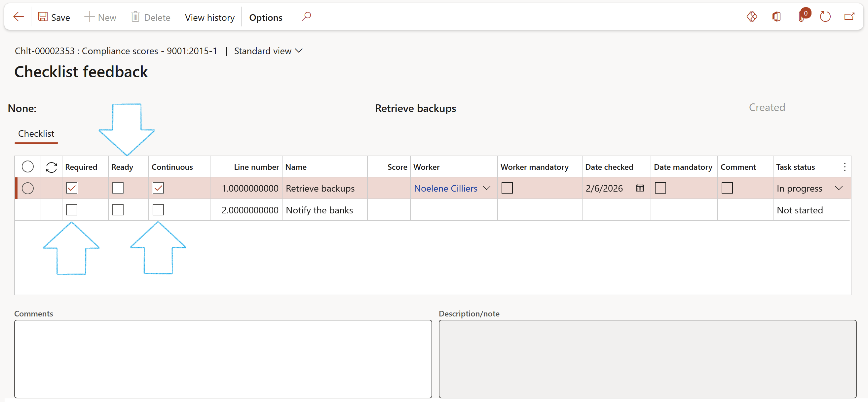Uncheck Continuous for Retrieve backups row

pos(158,188)
